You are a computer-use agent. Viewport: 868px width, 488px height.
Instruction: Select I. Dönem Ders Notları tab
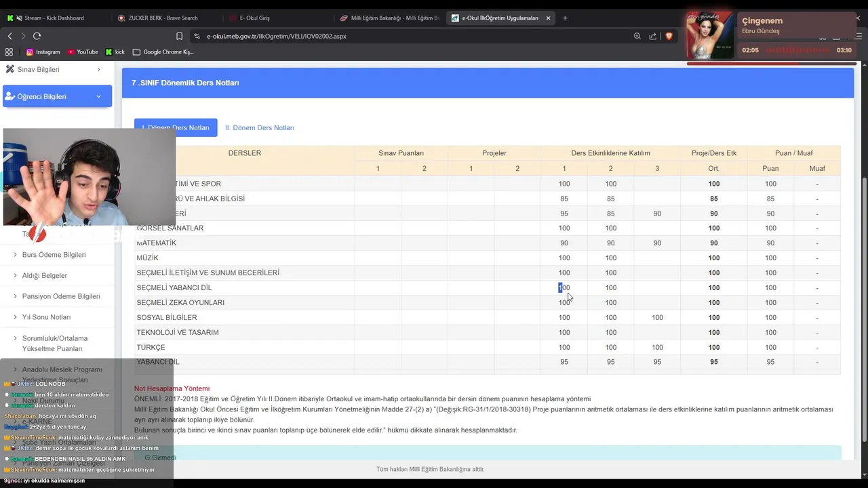[176, 127]
